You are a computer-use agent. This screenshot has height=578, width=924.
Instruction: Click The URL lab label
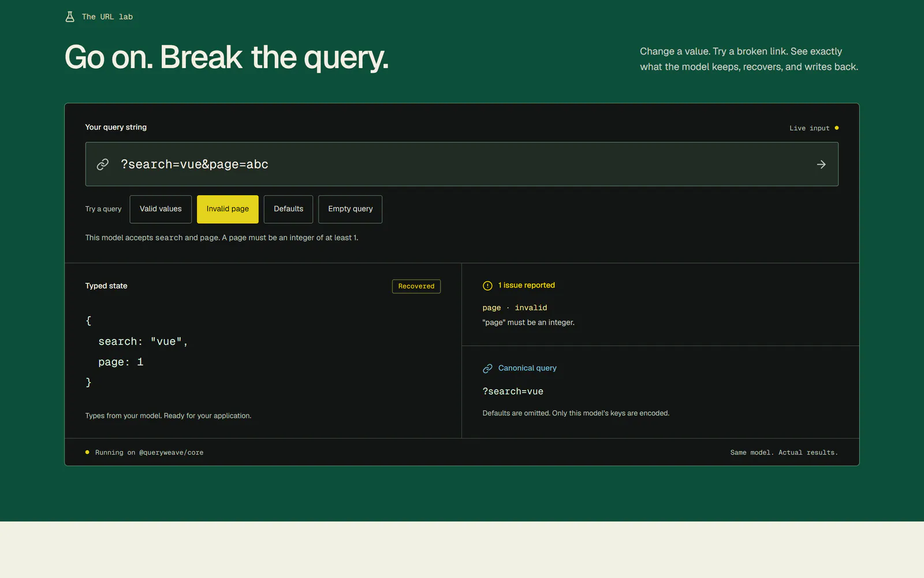point(107,17)
